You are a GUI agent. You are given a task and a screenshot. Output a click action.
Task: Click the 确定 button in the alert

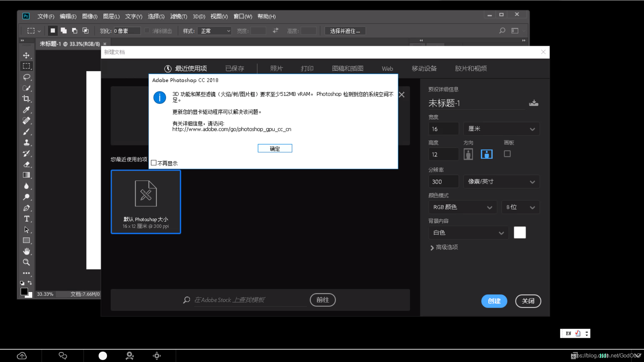[x=275, y=148]
